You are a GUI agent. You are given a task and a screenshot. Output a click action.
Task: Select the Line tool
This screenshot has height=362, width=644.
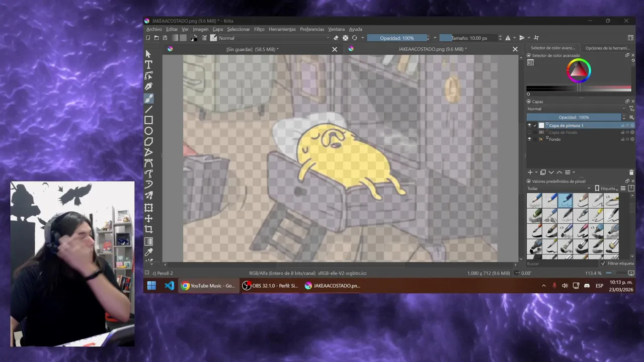[x=148, y=109]
